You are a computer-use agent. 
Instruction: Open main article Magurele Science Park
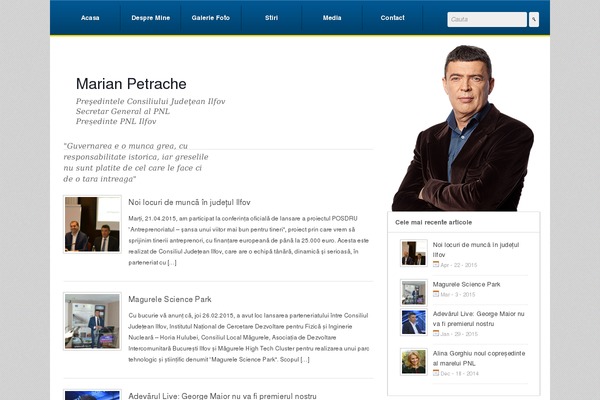170,299
